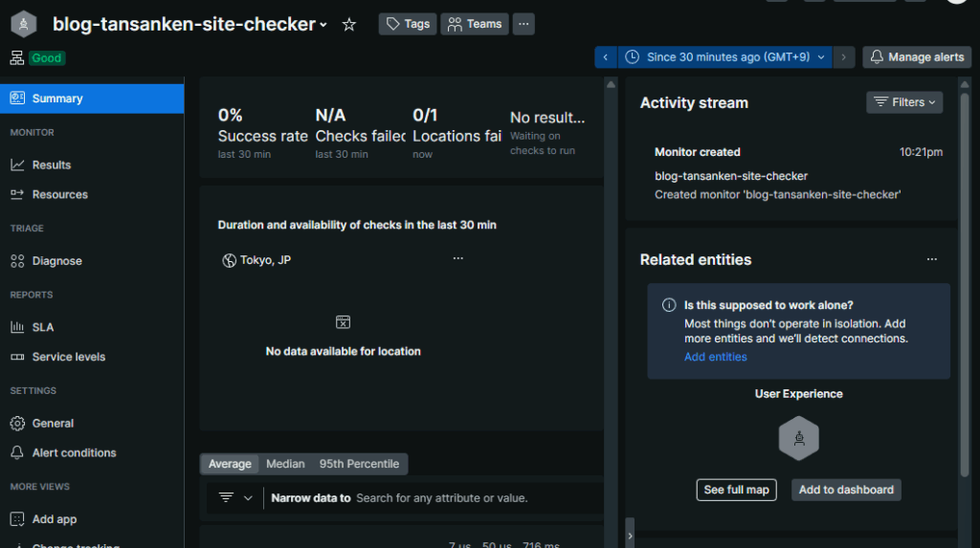Screen dimensions: 980x548
Task: Click the main content scrollbar up arrow
Action: 612,84
